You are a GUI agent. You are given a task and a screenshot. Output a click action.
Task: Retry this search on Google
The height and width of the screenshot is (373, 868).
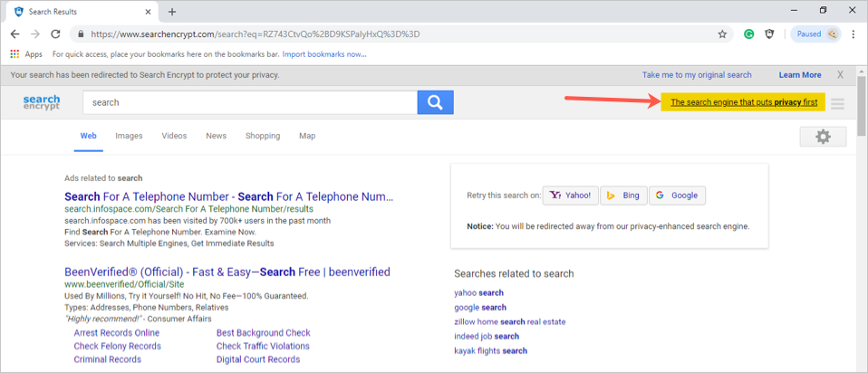coord(676,196)
